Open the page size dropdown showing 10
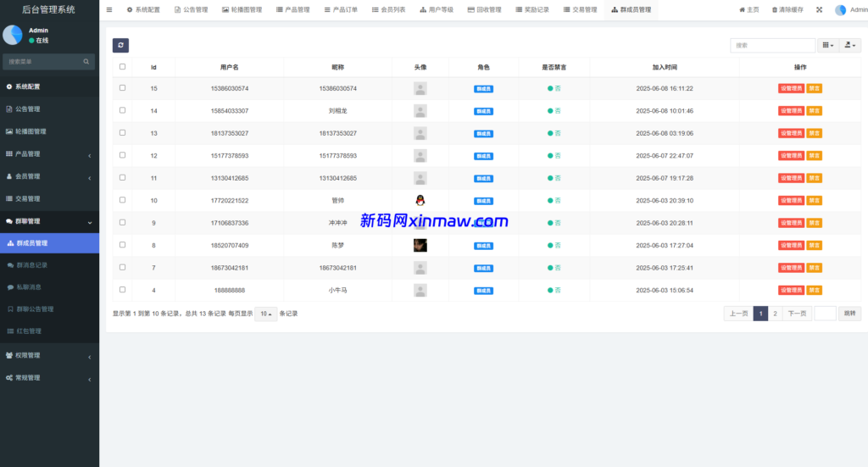 pos(265,314)
